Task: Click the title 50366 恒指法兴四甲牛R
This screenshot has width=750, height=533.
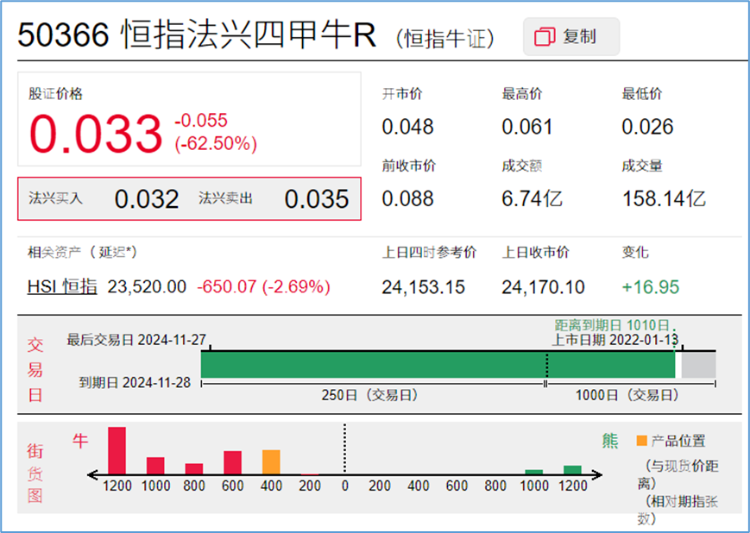Action: click(x=197, y=34)
